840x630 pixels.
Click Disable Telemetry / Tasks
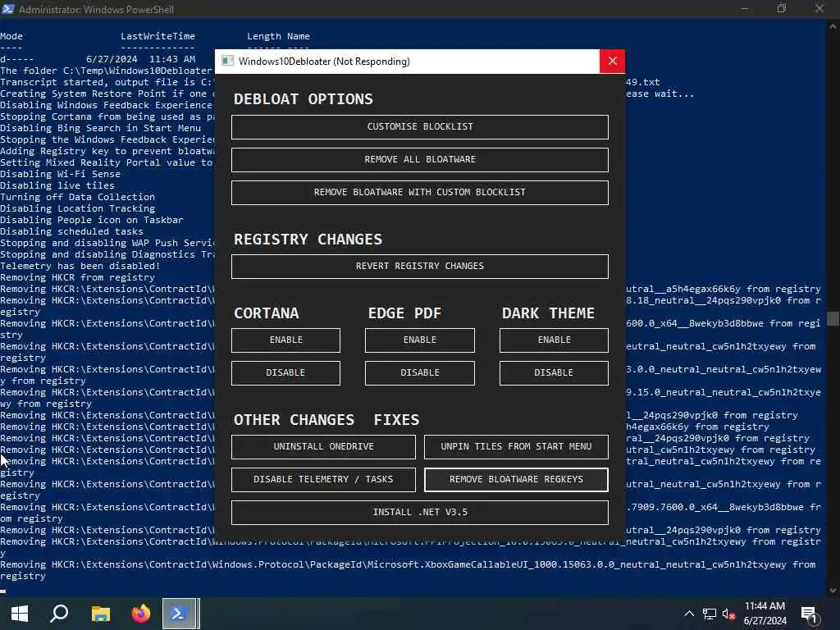323,479
